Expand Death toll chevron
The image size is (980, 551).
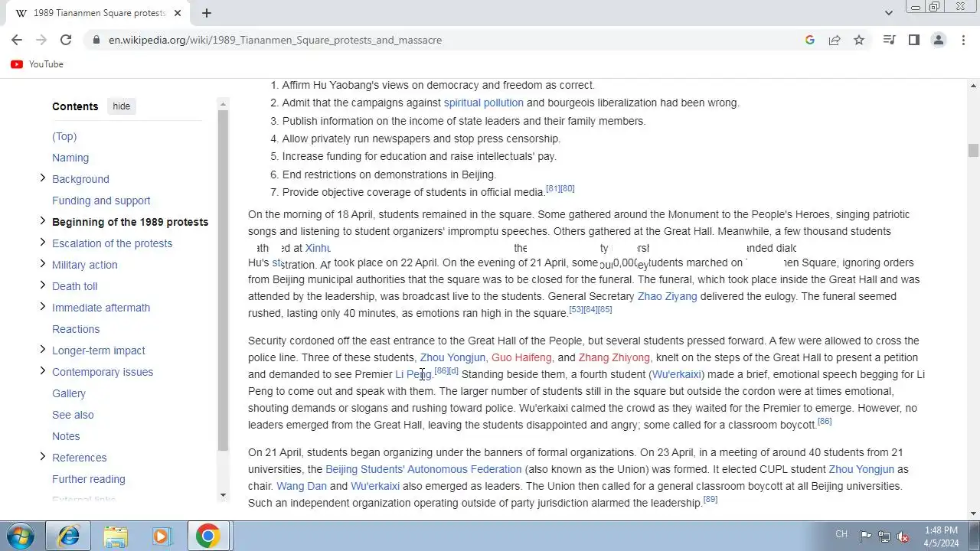coord(42,285)
